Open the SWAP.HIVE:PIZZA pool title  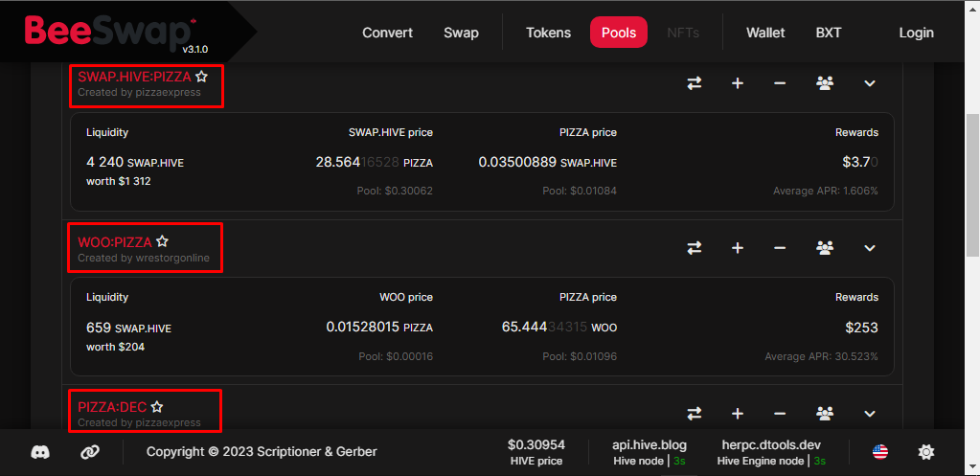pyautogui.click(x=134, y=77)
